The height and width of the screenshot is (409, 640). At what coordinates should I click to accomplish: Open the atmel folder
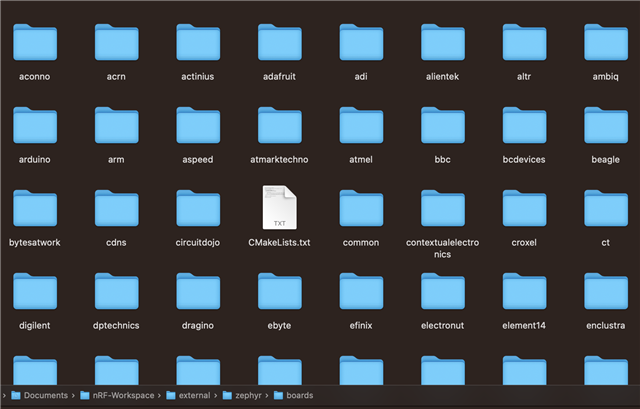coord(361,126)
